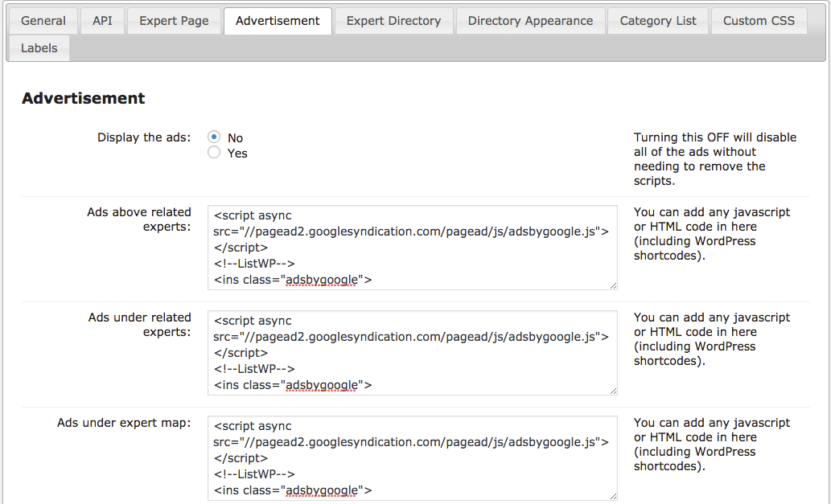Open the General settings tab
Screen dimensions: 831x504
43,21
